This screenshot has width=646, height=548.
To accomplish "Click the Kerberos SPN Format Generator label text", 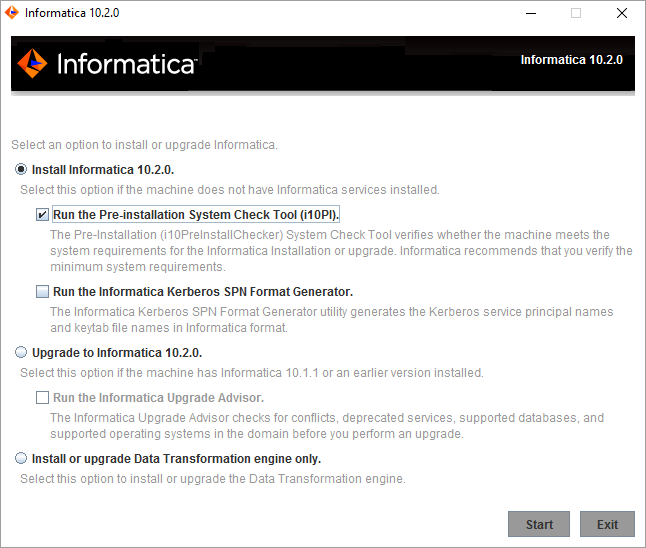I will 203,292.
